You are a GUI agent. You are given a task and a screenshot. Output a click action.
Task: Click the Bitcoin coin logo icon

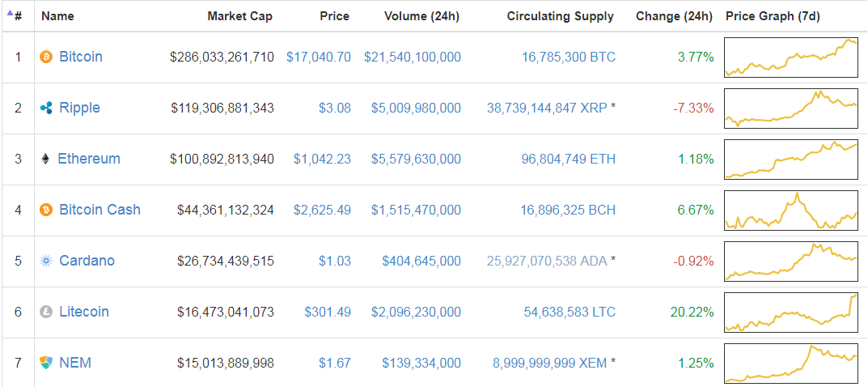(x=46, y=57)
